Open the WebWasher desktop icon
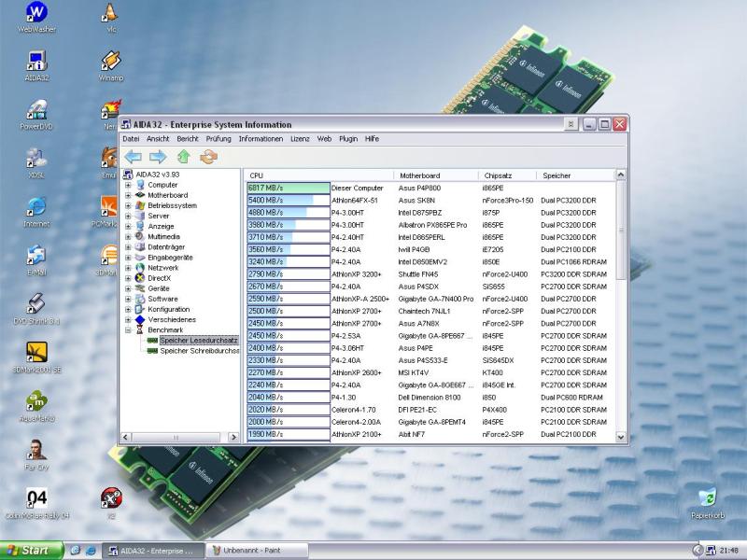Viewport: 747px width, 560px height. coord(36,17)
